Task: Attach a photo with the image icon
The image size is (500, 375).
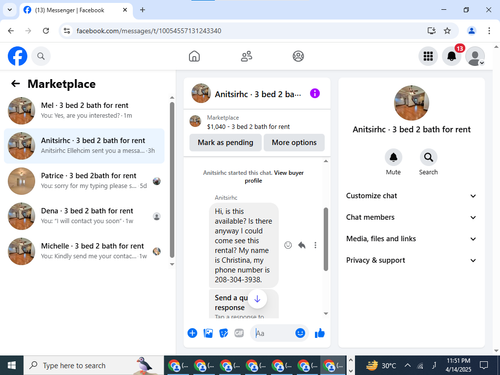Action: (208, 333)
